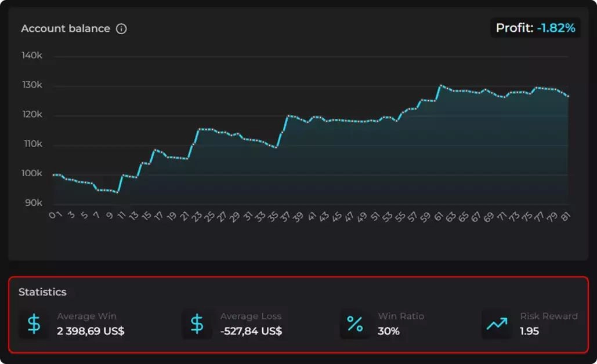Viewport: 597px width, 364px height.
Task: Click the 90k y-axis label
Action: point(33,203)
